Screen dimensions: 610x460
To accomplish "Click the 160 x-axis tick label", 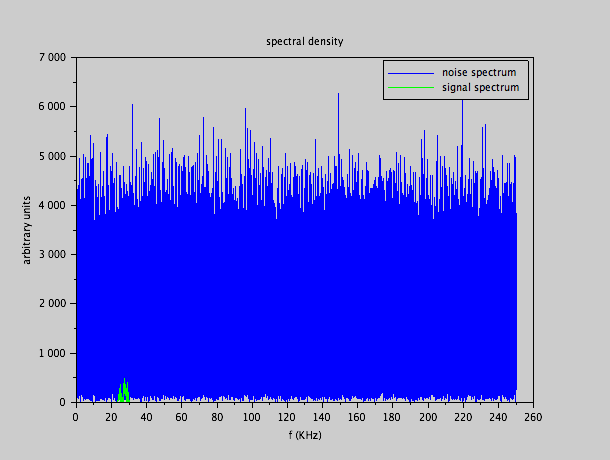I will pyautogui.click(x=357, y=417).
